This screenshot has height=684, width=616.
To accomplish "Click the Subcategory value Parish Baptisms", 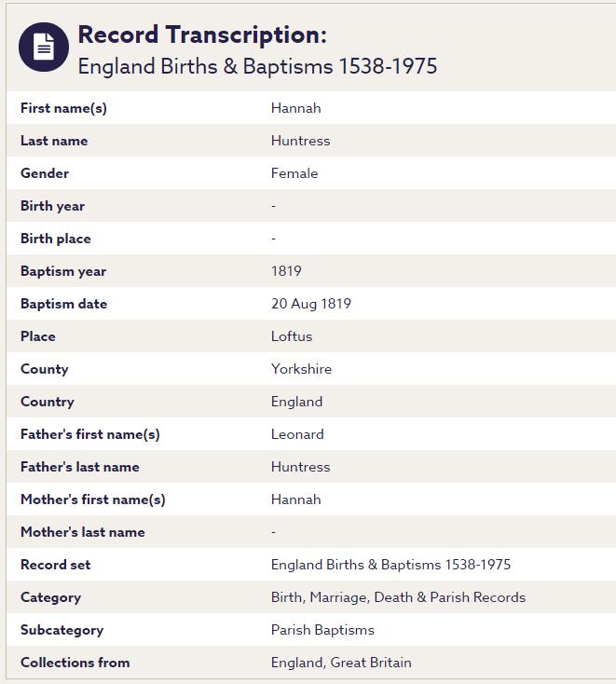I will 322,630.
